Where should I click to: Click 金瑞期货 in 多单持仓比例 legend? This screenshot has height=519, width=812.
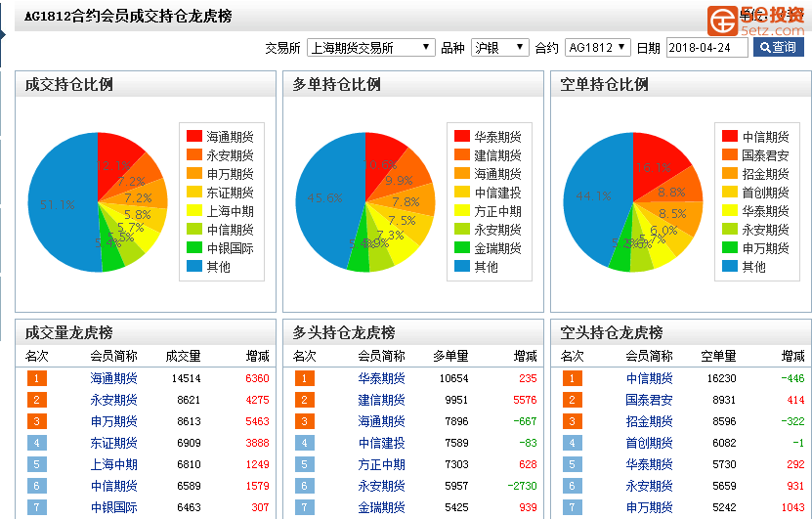[497, 248]
